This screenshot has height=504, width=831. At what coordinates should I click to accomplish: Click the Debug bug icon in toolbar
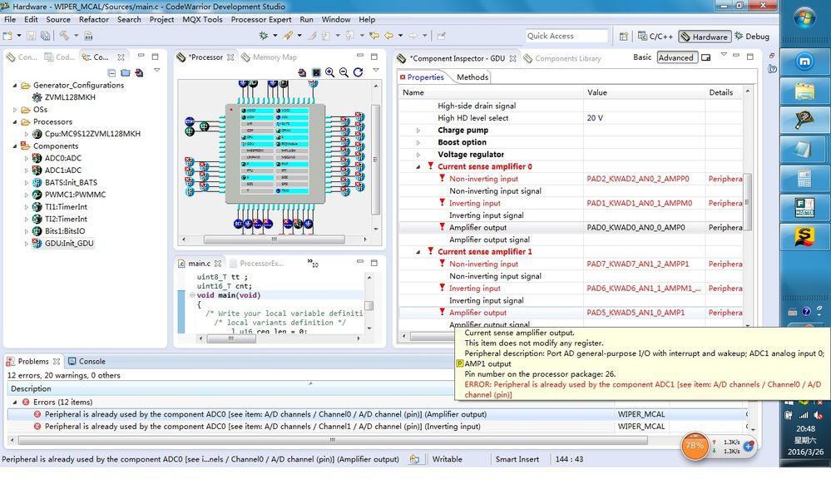coord(264,36)
